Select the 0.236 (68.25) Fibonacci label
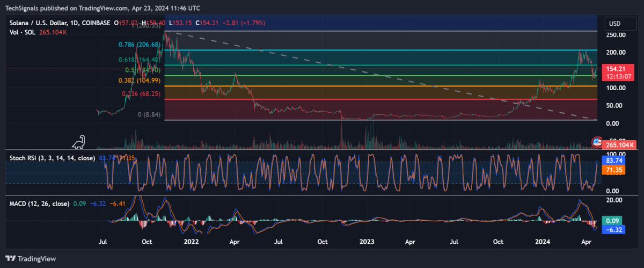Image resolution: width=644 pixels, height=268 pixels. click(142, 94)
